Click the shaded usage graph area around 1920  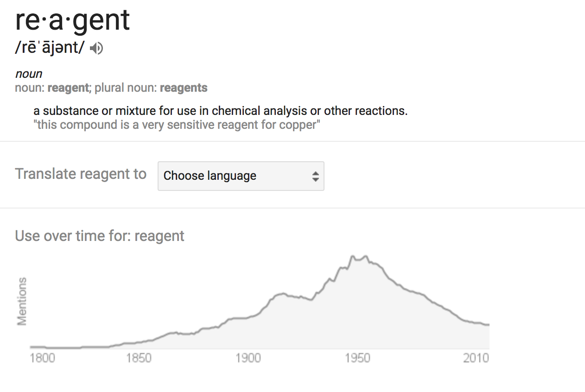pyautogui.click(x=291, y=324)
